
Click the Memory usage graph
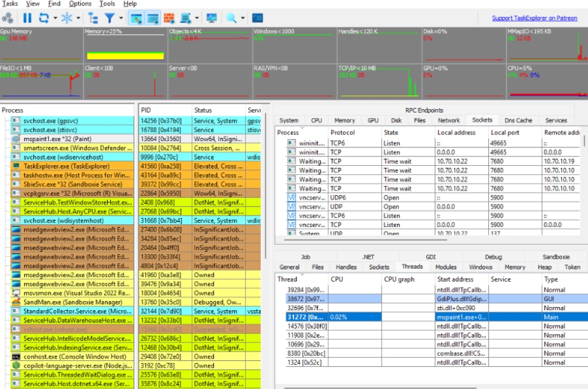[x=125, y=46]
